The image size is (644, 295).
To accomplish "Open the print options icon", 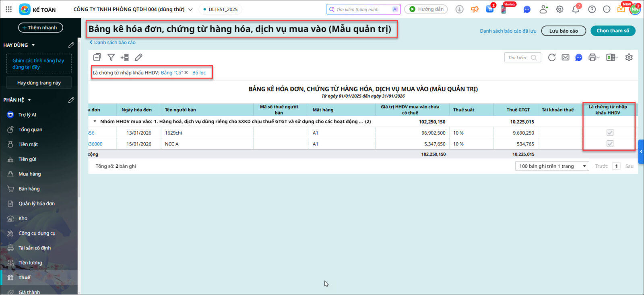I will (x=592, y=58).
